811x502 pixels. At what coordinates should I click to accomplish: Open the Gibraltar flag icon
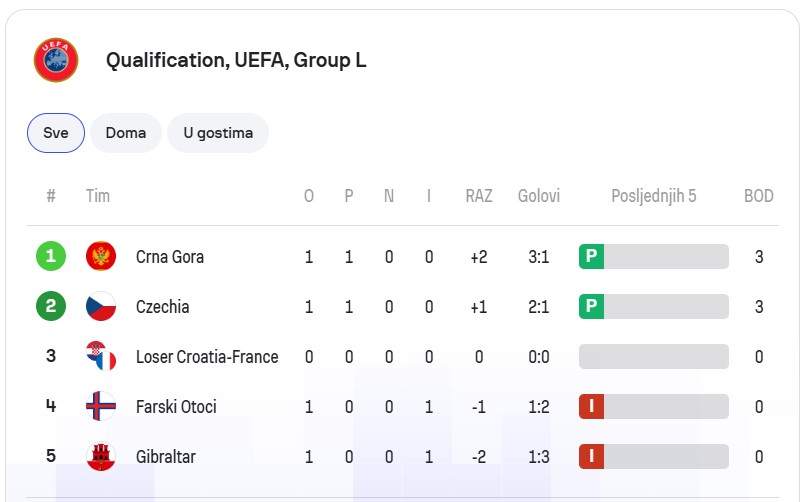click(101, 457)
